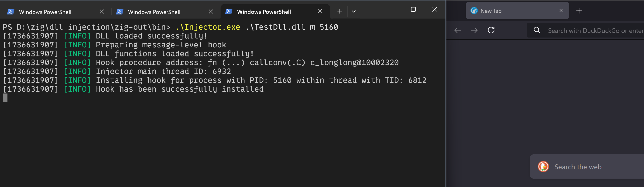
Task: Click the address bar magnifier icon
Action: (x=537, y=30)
